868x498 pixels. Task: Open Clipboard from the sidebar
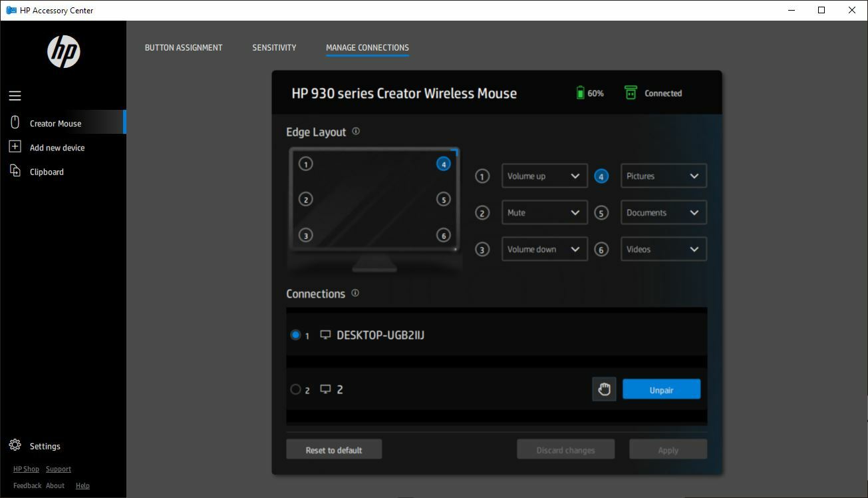(x=47, y=171)
